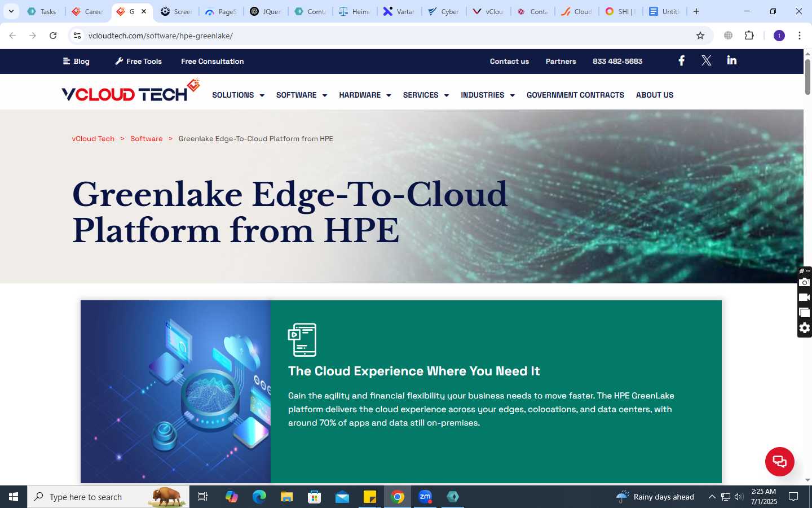This screenshot has width=812, height=508.
Task: Open a new browser tab
Action: click(696, 11)
